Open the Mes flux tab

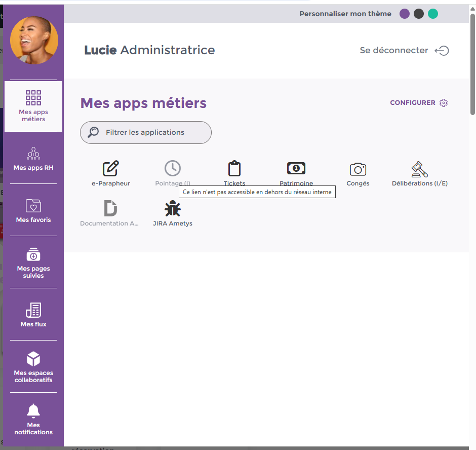coord(33,315)
